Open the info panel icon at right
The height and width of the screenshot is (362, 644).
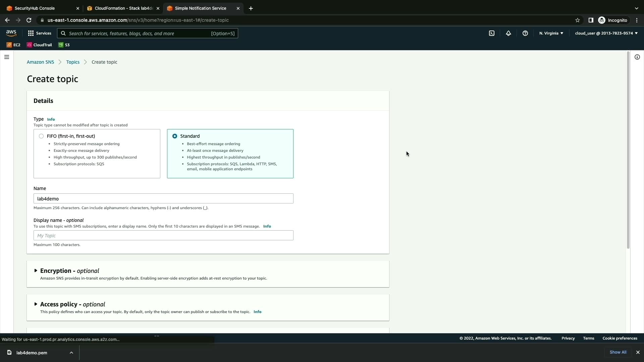[637, 57]
